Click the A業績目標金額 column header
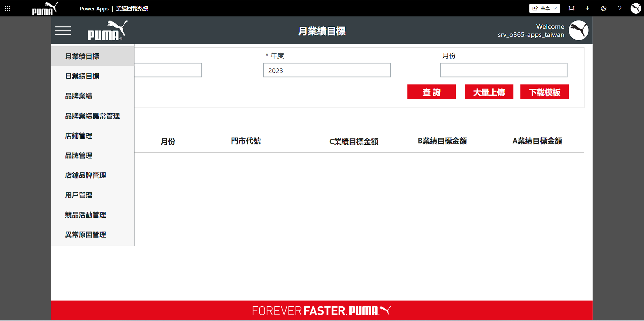Viewport: 644px width, 321px height. 537,141
